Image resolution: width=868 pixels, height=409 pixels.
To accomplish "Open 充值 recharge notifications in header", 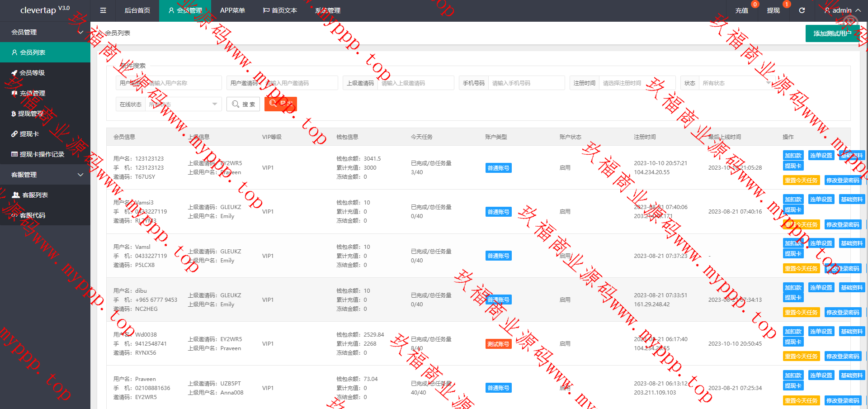I will (x=741, y=10).
